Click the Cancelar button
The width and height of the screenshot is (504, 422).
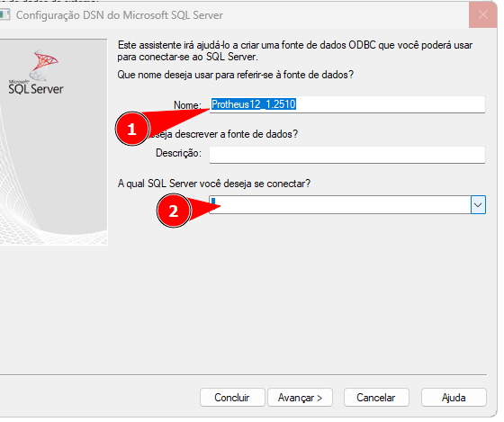click(x=376, y=398)
